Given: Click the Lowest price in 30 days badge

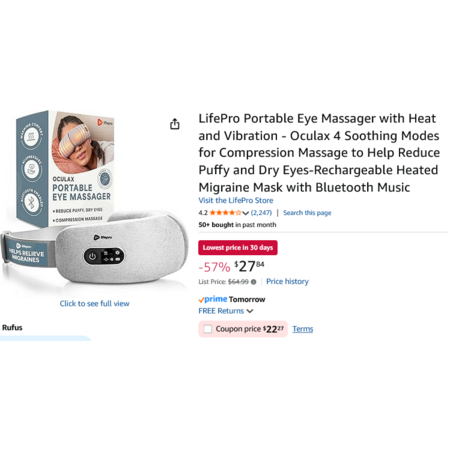Looking at the screenshot, I should tap(238, 248).
